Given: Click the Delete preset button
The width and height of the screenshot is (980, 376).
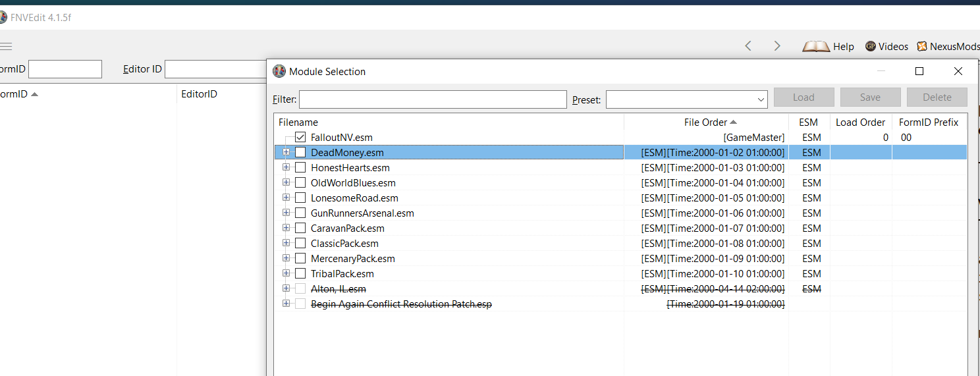Looking at the screenshot, I should coord(937,97).
